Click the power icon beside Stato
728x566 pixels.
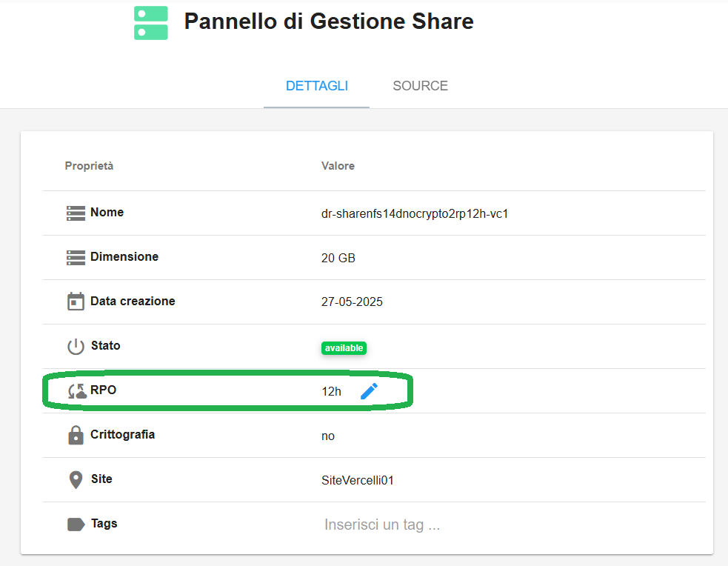pyautogui.click(x=76, y=347)
